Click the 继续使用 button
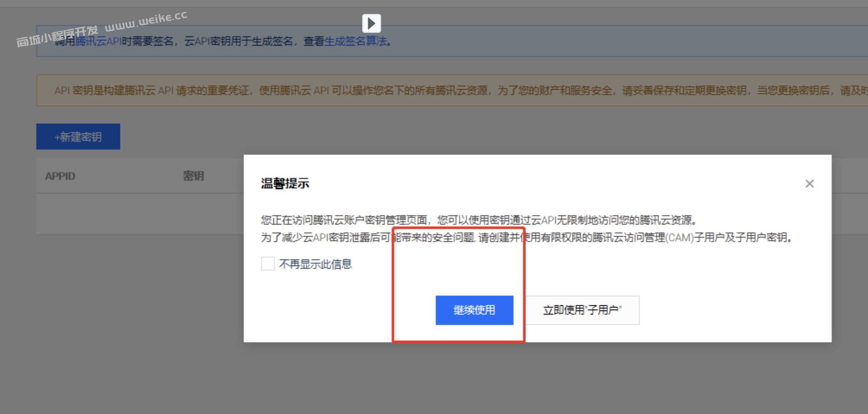The image size is (868, 414). pyautogui.click(x=474, y=310)
